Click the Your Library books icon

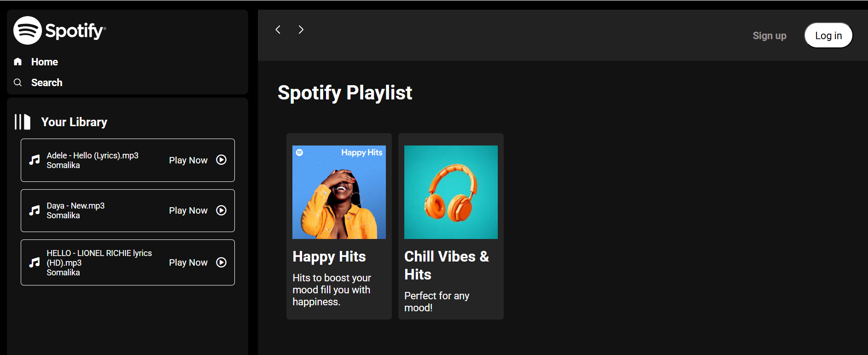point(23,122)
